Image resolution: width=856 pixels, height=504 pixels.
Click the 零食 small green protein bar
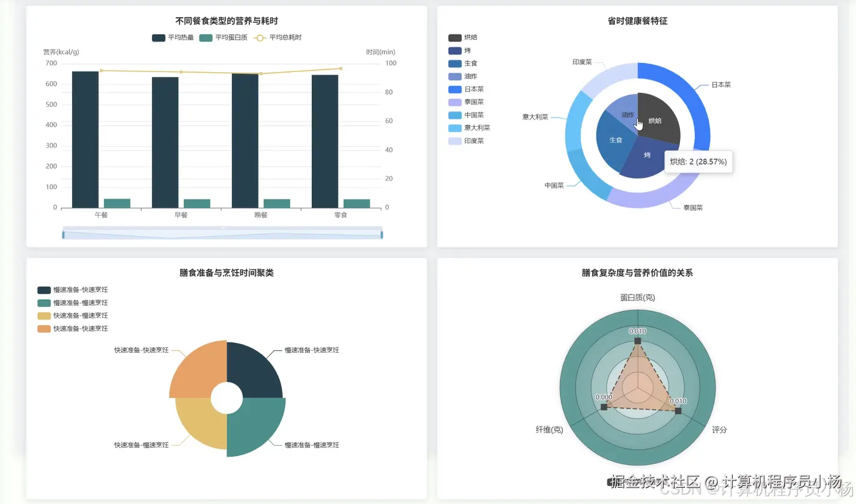point(357,204)
